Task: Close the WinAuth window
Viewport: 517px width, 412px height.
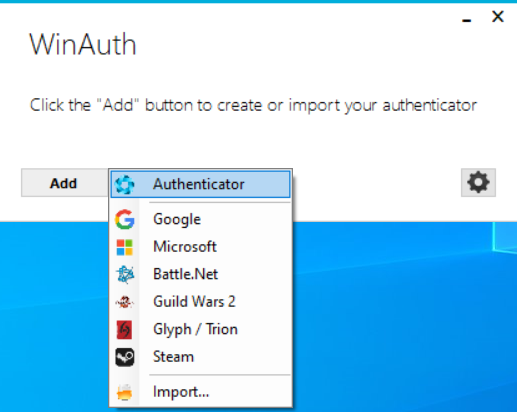Action: click(498, 16)
